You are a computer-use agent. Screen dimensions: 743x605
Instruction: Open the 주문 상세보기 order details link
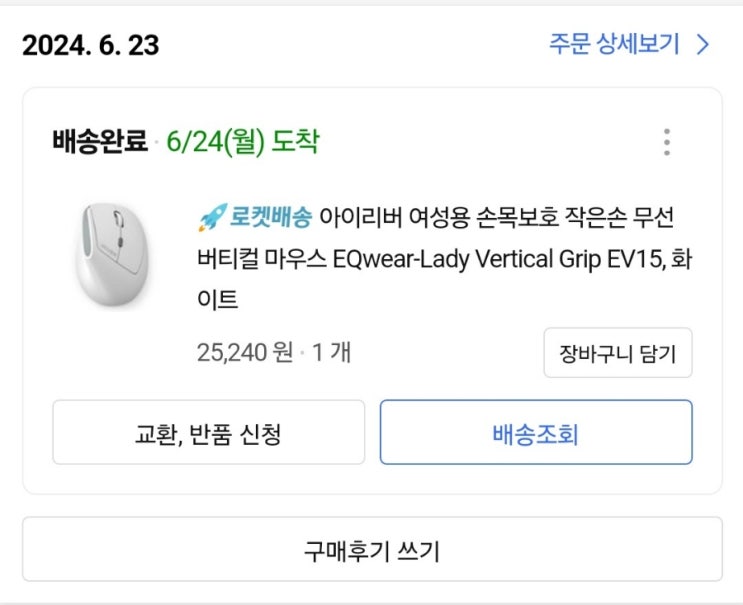[x=614, y=45]
